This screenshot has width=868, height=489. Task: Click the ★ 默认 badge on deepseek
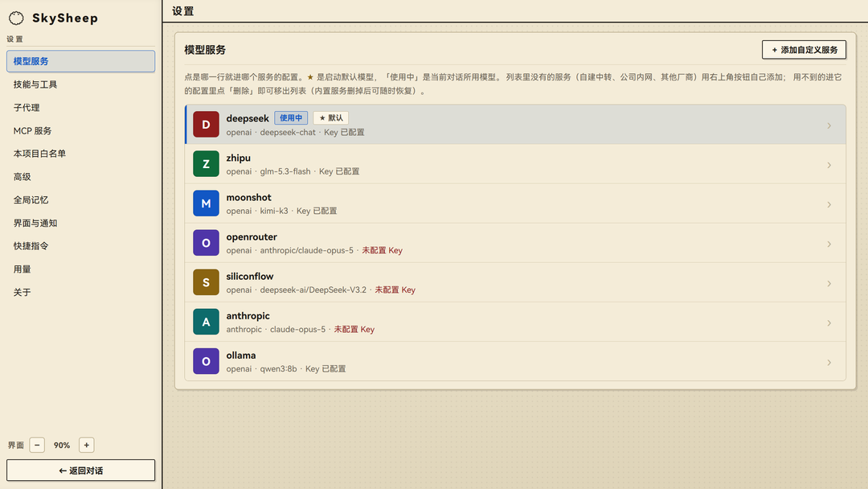click(x=331, y=118)
